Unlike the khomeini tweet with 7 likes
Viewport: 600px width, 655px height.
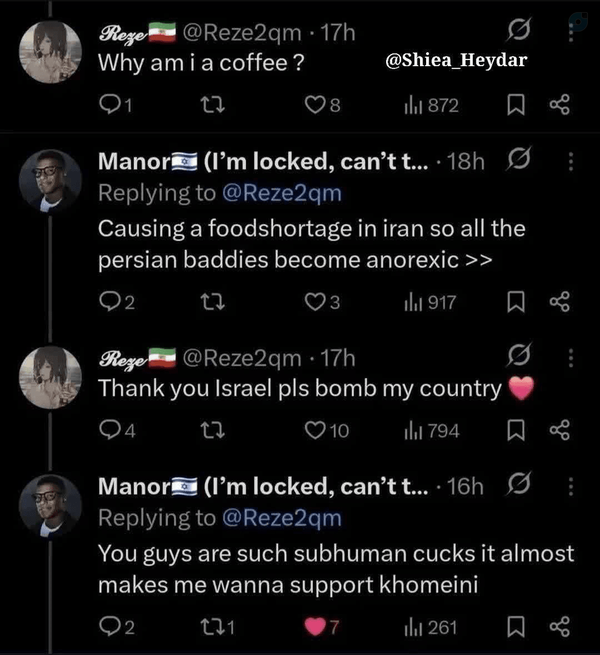pos(321,627)
